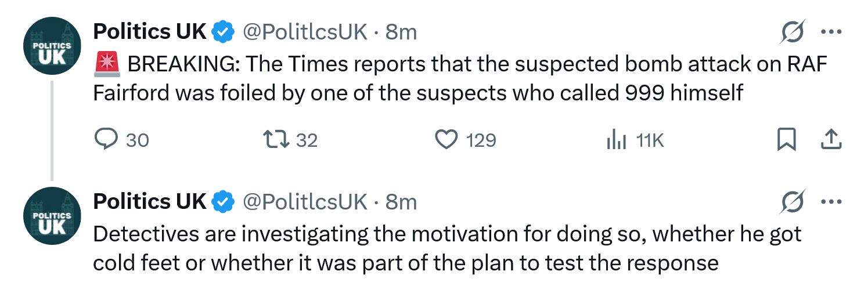Click the 8m timestamp on second tweet

[401, 202]
